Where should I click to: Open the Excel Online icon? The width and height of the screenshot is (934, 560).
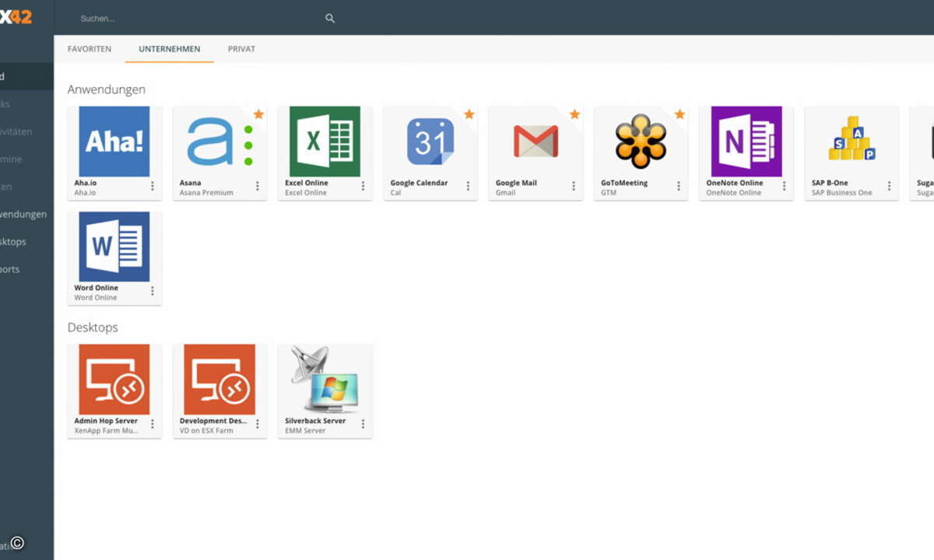point(325,142)
